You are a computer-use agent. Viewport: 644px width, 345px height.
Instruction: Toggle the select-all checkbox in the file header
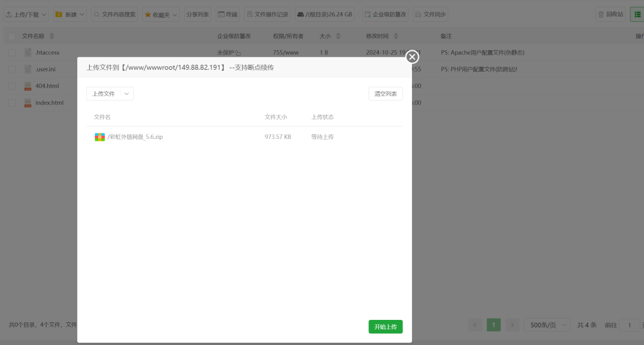12,36
